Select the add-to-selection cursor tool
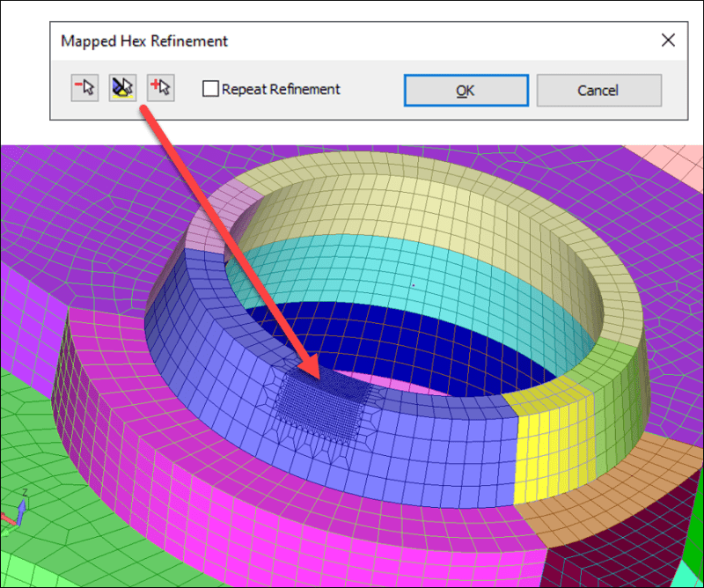Image resolution: width=704 pixels, height=588 pixels. point(159,87)
